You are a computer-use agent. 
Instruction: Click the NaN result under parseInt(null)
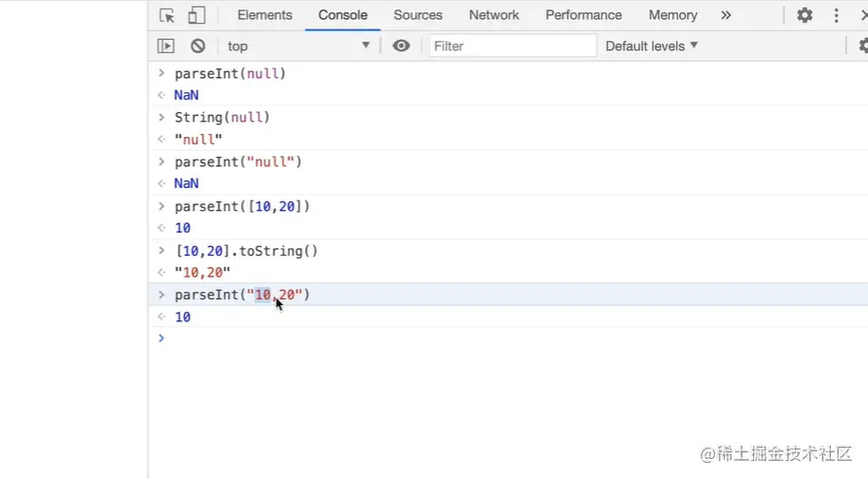pyautogui.click(x=186, y=95)
